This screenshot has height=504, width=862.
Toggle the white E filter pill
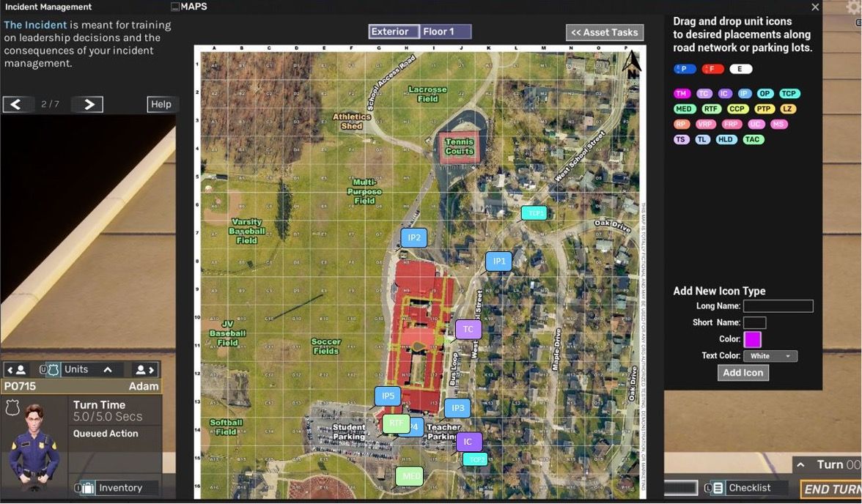pyautogui.click(x=740, y=69)
